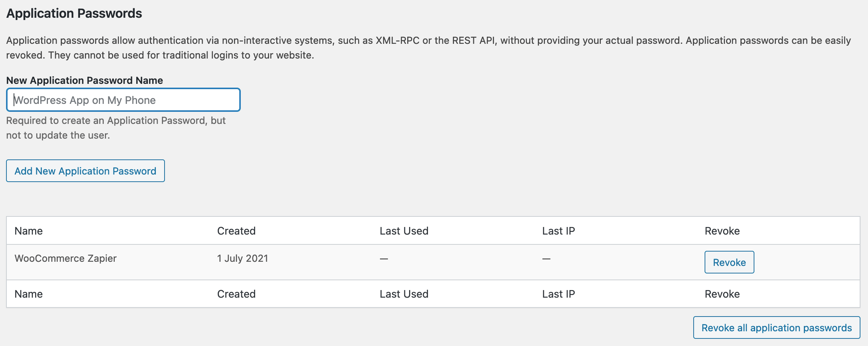Select the WooCommerce Zapier name cell
The height and width of the screenshot is (346, 868).
coord(65,258)
